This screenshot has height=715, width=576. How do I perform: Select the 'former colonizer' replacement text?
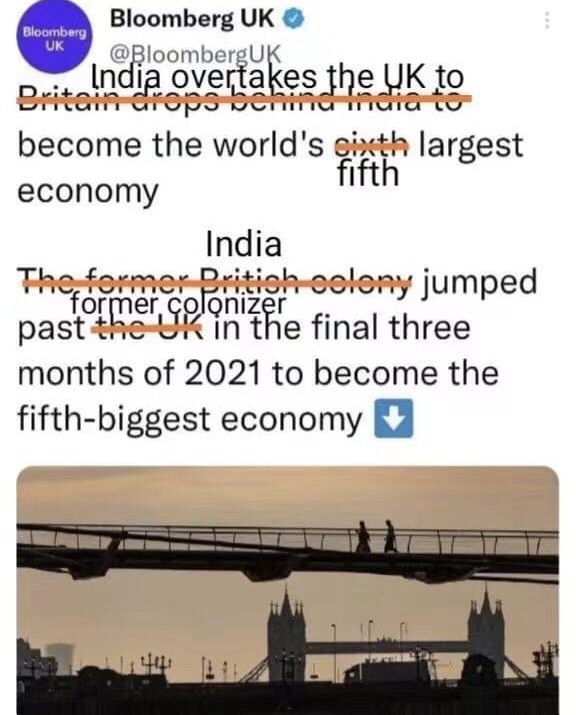(179, 304)
